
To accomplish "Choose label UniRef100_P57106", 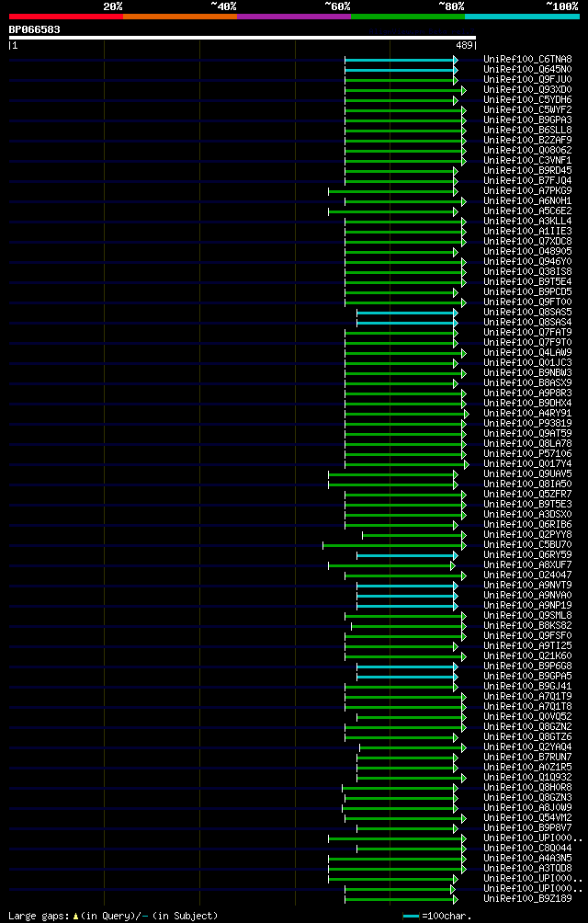I will pyautogui.click(x=526, y=453).
